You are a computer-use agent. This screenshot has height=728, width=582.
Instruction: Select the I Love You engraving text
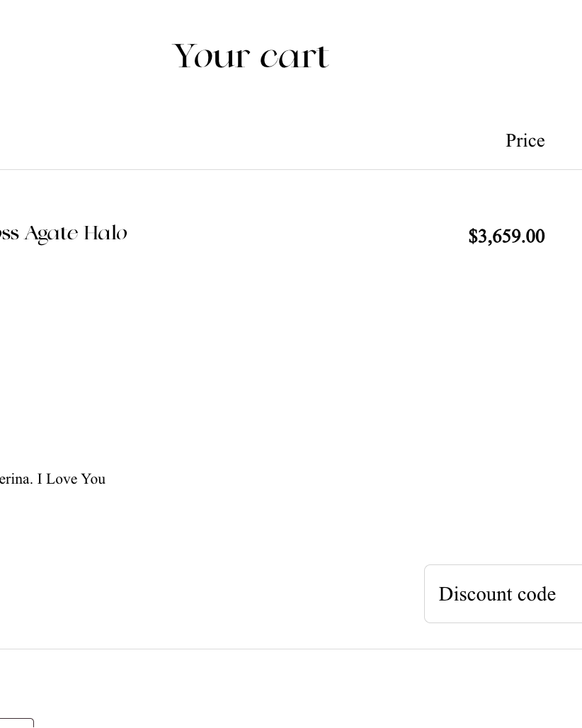tap(53, 479)
